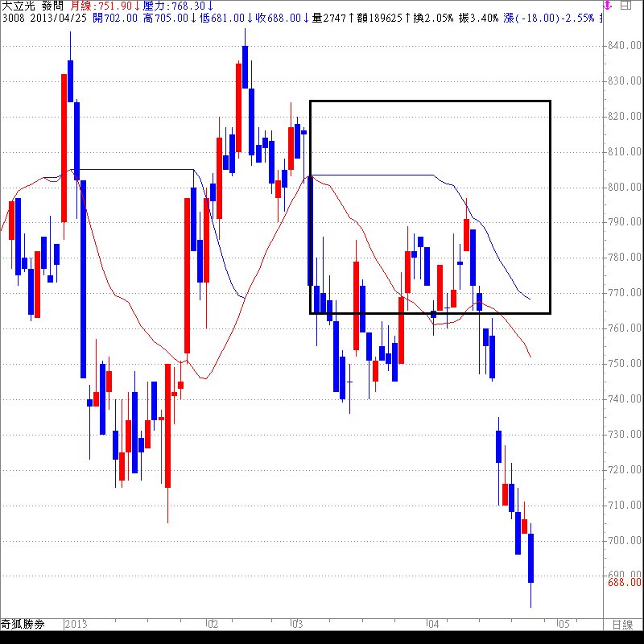Screen dimensions: 644x644
Task: Select the 04 month marker on timeline
Action: (x=433, y=624)
